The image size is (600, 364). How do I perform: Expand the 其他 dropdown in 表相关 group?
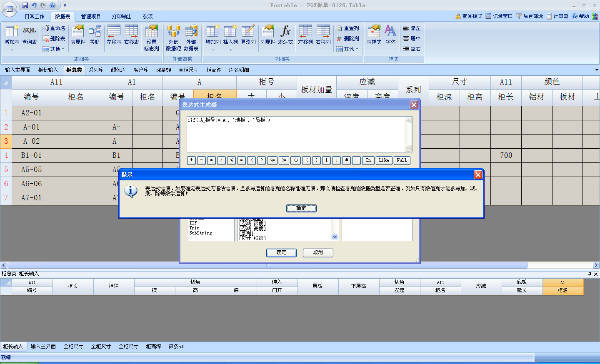point(54,49)
